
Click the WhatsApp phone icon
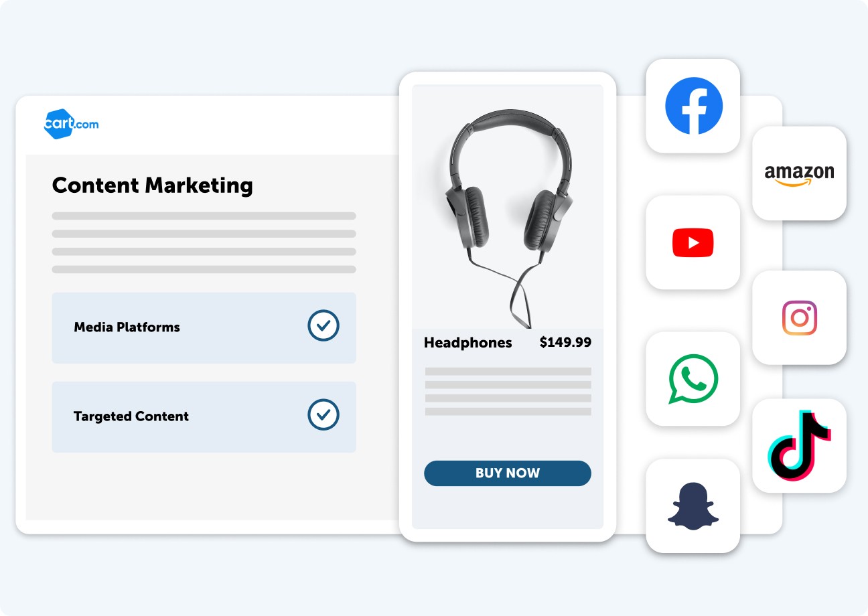pyautogui.click(x=693, y=379)
